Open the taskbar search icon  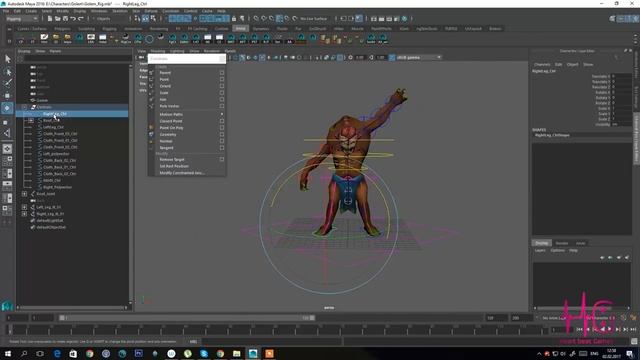[24, 353]
